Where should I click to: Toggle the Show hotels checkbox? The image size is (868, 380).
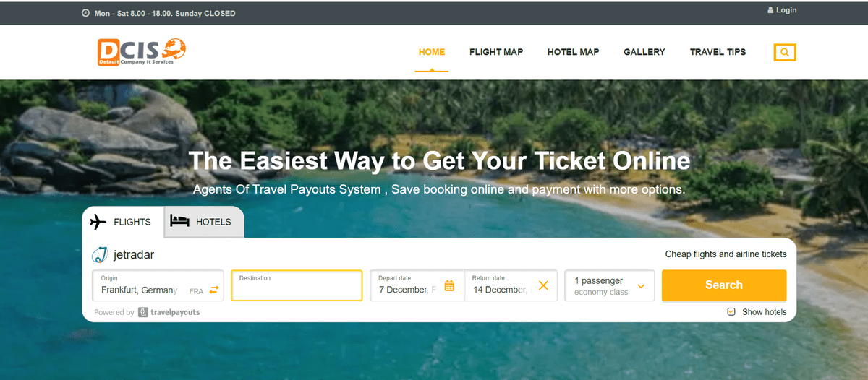coord(731,311)
